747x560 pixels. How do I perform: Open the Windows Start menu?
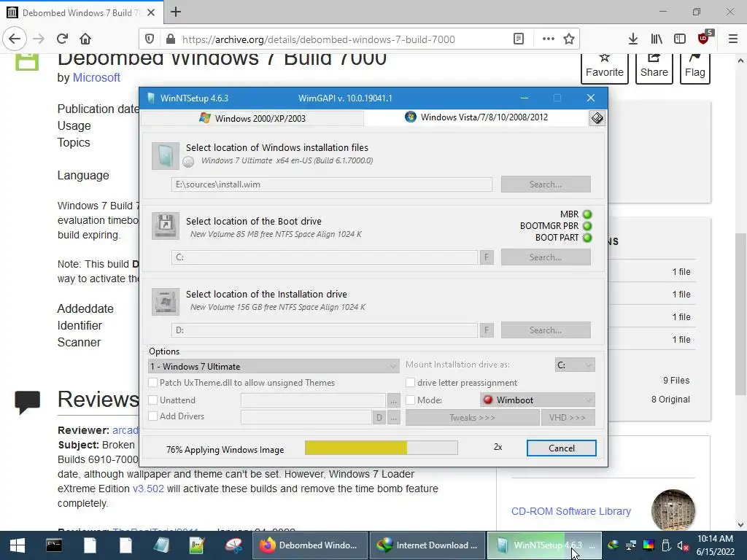18,545
